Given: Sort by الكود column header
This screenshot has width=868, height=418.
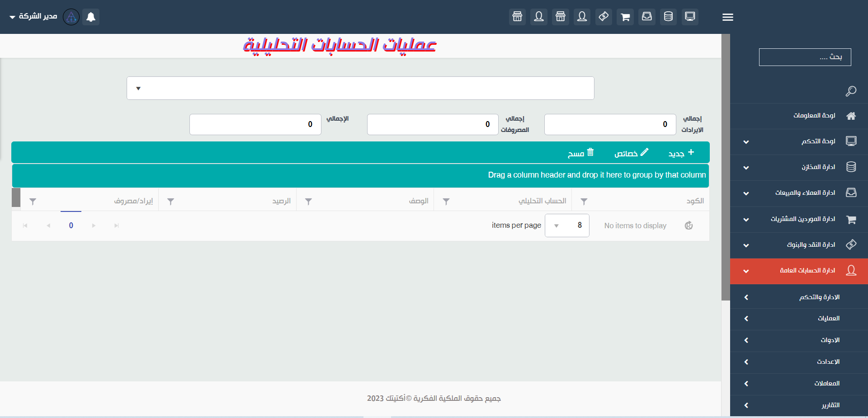Looking at the screenshot, I should pyautogui.click(x=695, y=201).
